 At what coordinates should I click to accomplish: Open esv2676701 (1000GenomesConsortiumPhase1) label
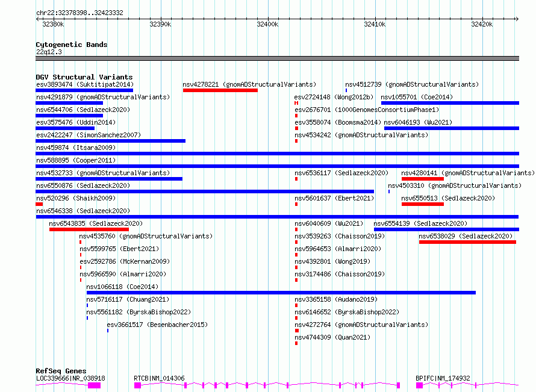(367, 110)
